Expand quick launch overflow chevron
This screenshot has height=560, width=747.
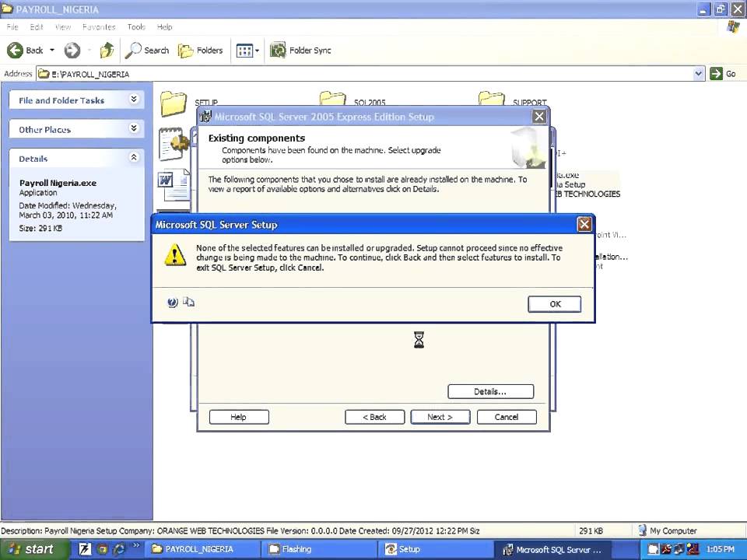click(x=136, y=545)
